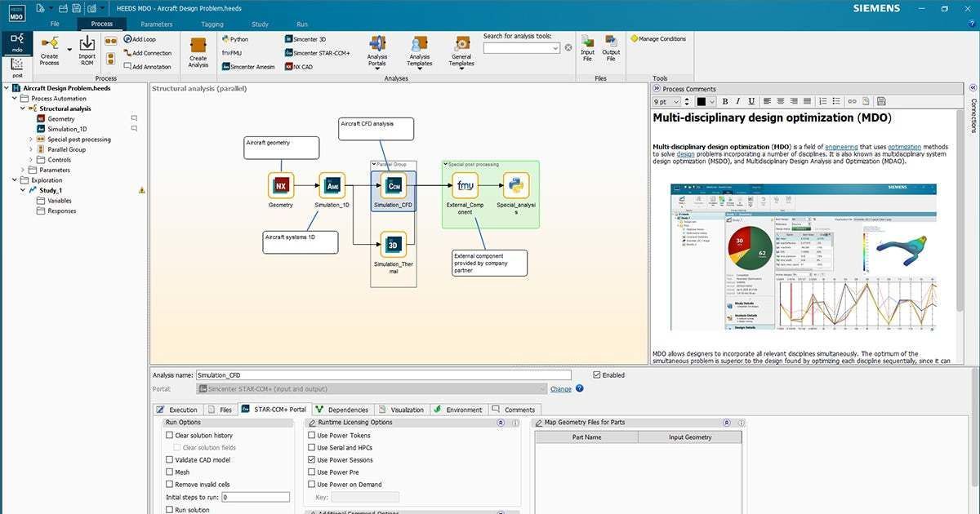
Task: Toggle underline in the Process Comments toolbar
Action: point(751,101)
